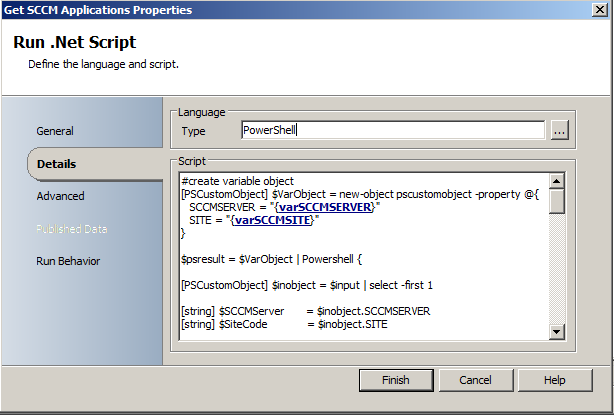
Task: Click the '[string] $SiteCode' line
Action: pyautogui.click(x=284, y=324)
